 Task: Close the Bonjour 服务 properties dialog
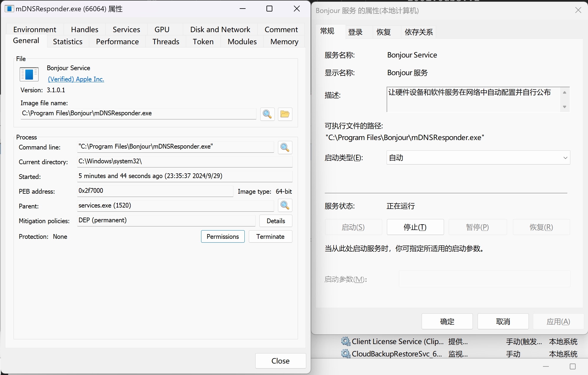coord(578,10)
